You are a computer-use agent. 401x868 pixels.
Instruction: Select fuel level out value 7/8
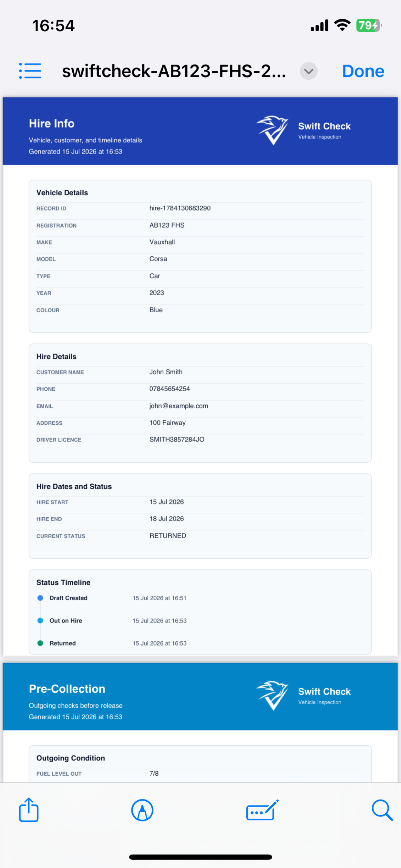(154, 773)
